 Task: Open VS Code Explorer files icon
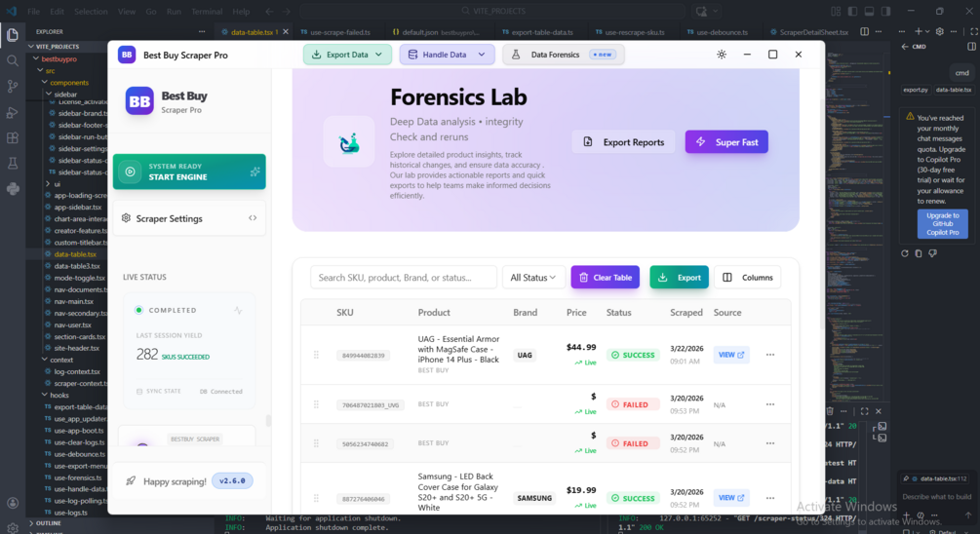(13, 35)
